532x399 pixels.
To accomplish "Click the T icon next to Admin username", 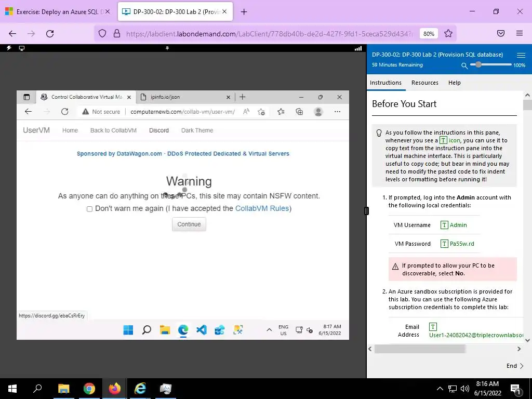I will click(x=444, y=225).
